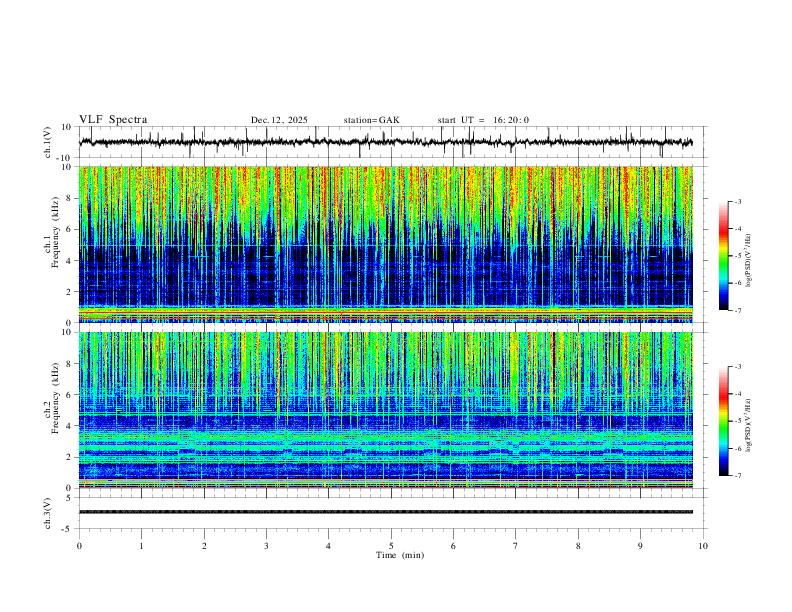Click the ch.3(V) axis label

48,514
